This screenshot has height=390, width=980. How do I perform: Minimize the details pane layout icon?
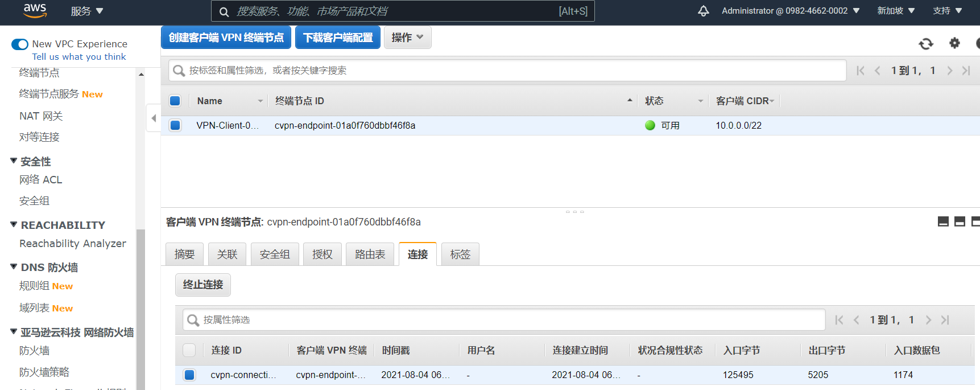(943, 221)
